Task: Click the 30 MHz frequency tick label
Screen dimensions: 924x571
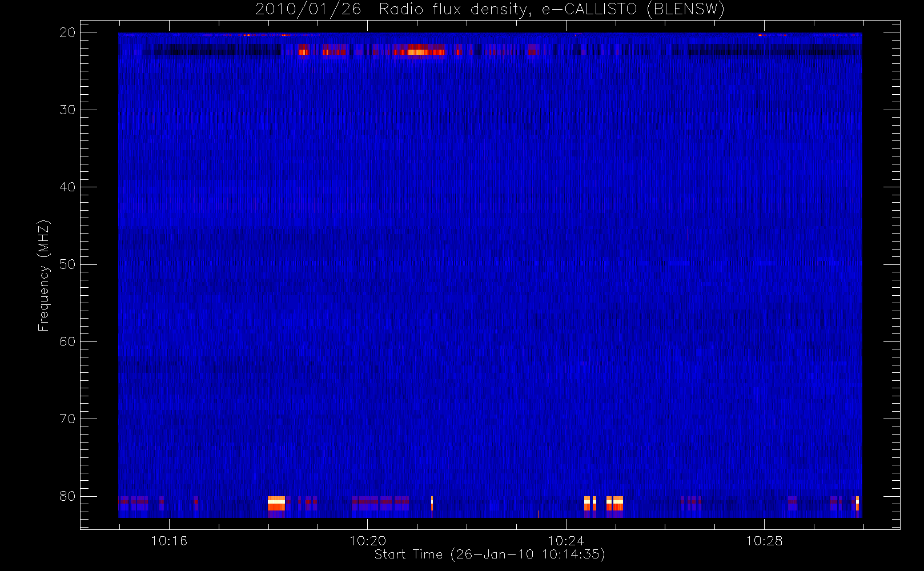Action: tap(67, 110)
